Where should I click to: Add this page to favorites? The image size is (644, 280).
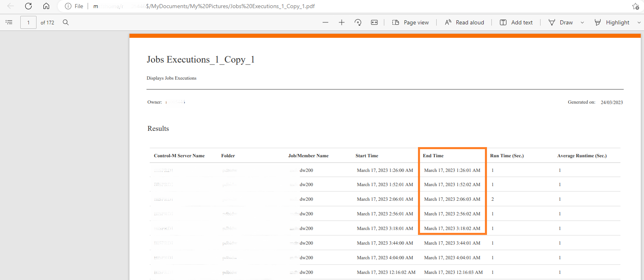(x=635, y=6)
